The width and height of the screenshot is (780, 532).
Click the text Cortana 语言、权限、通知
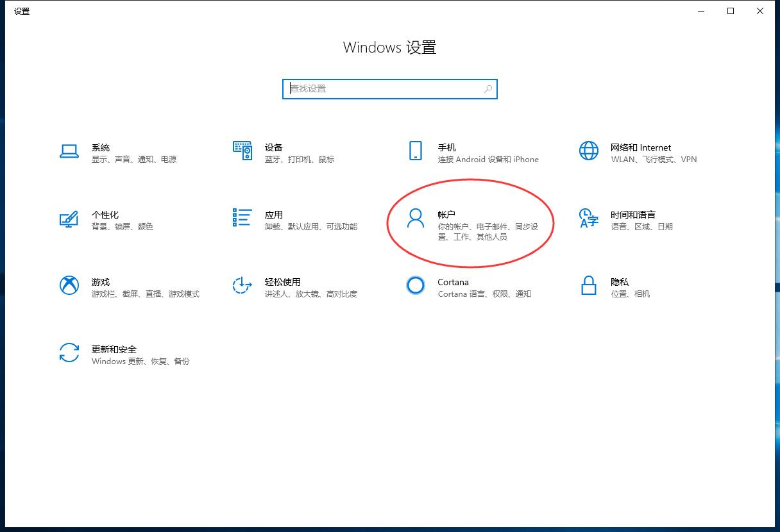coord(484,294)
